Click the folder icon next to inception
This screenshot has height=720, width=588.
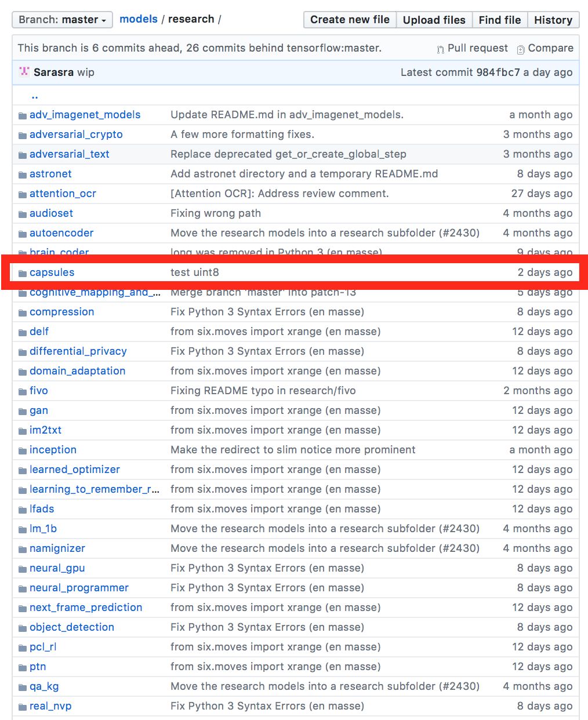(x=22, y=450)
